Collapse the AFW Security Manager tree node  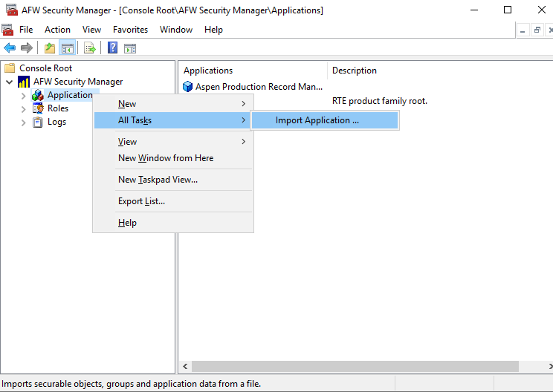[9, 82]
